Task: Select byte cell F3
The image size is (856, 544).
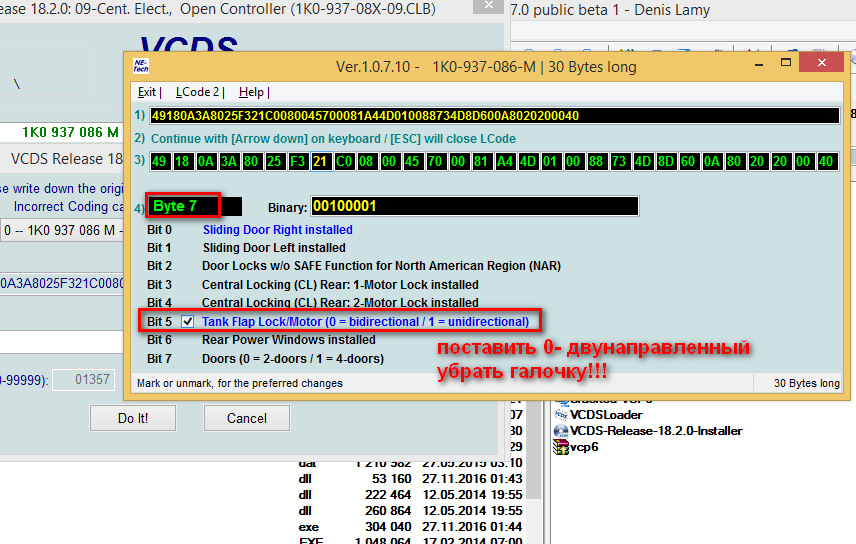Action: pos(298,162)
